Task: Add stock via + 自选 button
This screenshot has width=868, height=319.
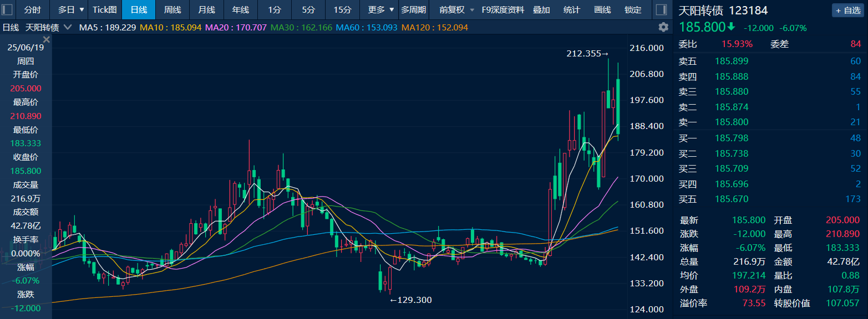Action: (847, 11)
